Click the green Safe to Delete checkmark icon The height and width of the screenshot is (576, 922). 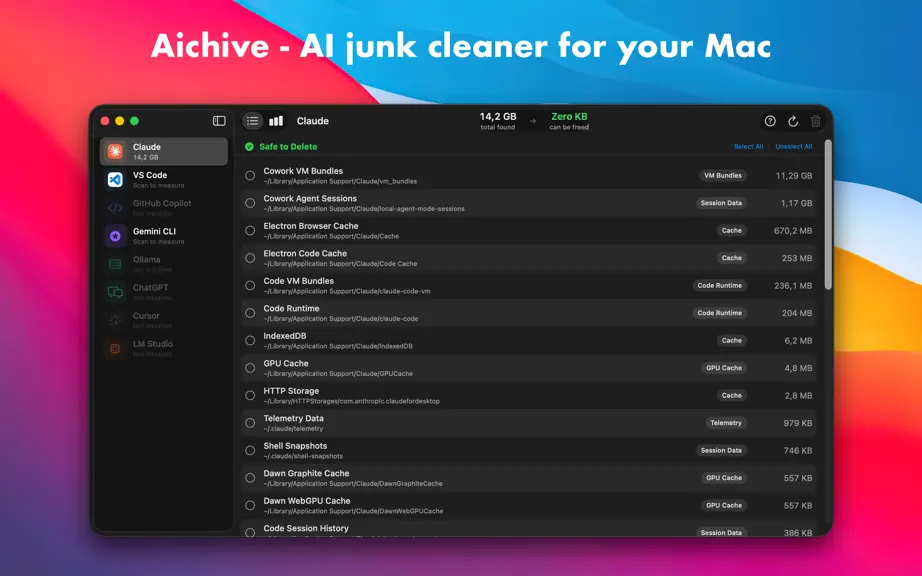coord(249,147)
